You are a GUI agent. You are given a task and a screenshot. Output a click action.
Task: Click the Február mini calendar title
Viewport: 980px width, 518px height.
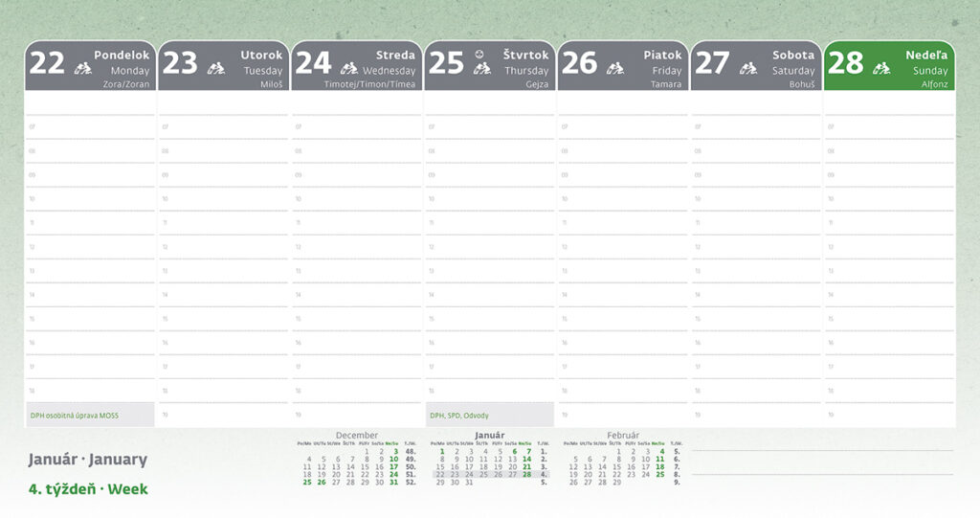tap(622, 435)
